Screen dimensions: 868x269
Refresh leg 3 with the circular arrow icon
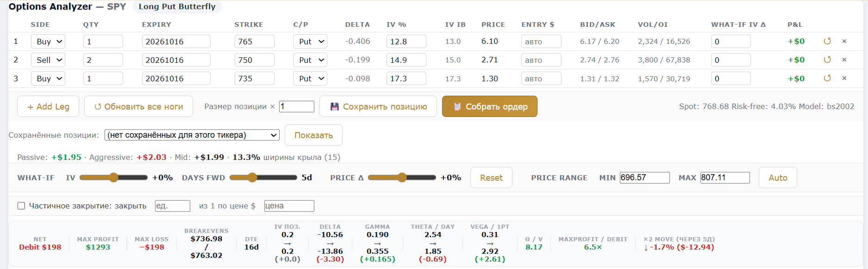click(x=827, y=78)
